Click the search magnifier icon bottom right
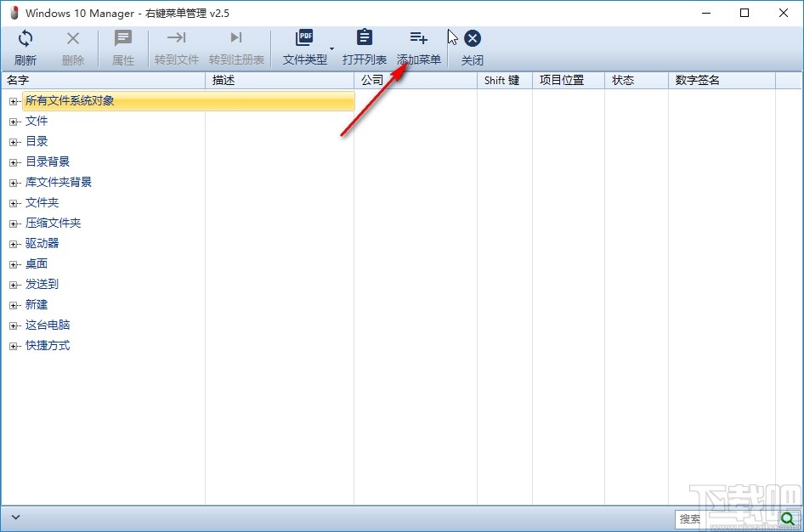The image size is (804, 532). [x=789, y=518]
